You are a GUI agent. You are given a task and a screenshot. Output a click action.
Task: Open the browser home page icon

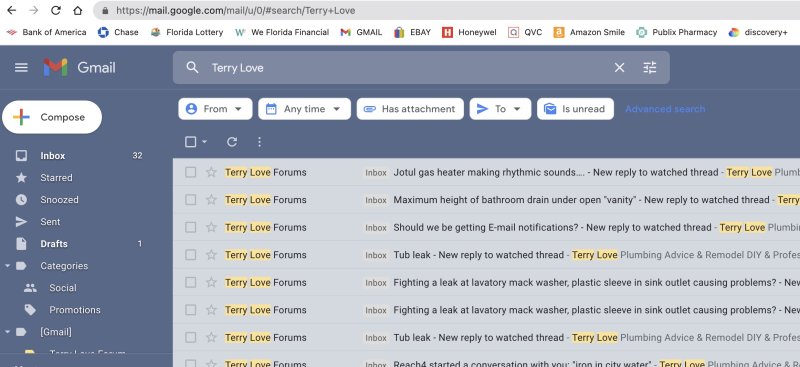[x=78, y=10]
